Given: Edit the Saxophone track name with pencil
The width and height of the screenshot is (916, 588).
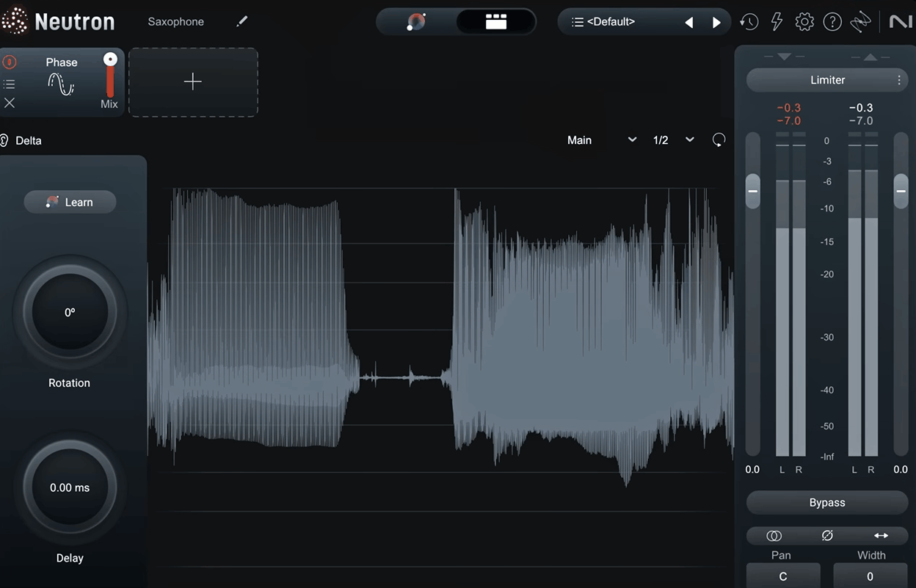Looking at the screenshot, I should tap(242, 22).
